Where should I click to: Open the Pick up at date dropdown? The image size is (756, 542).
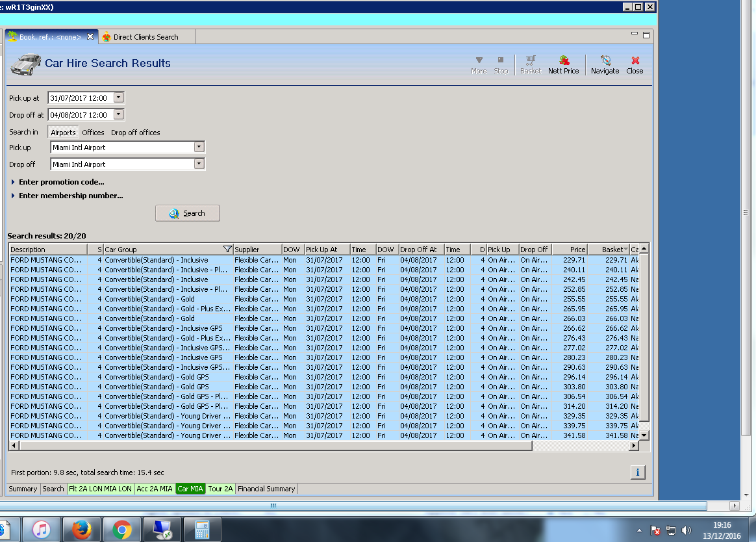click(x=119, y=97)
